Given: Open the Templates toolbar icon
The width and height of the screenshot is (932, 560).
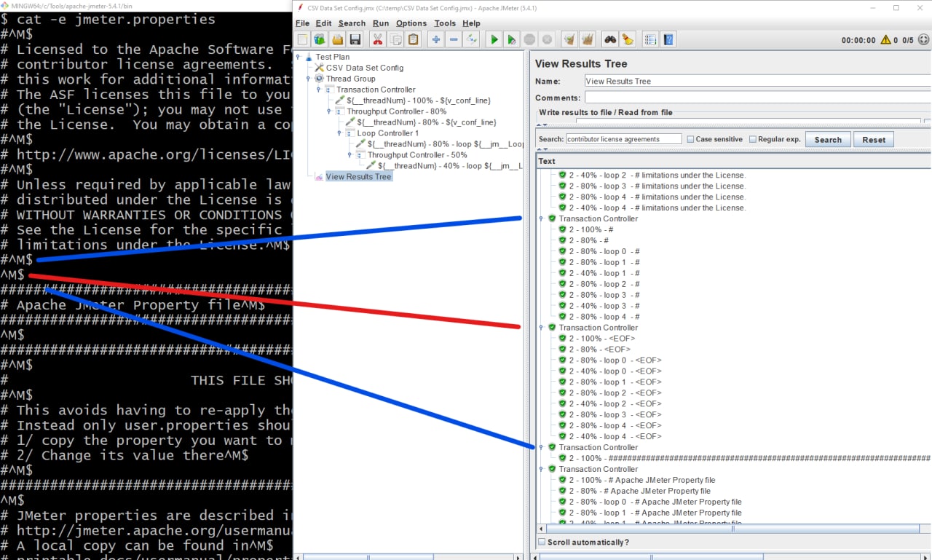Looking at the screenshot, I should (x=320, y=39).
